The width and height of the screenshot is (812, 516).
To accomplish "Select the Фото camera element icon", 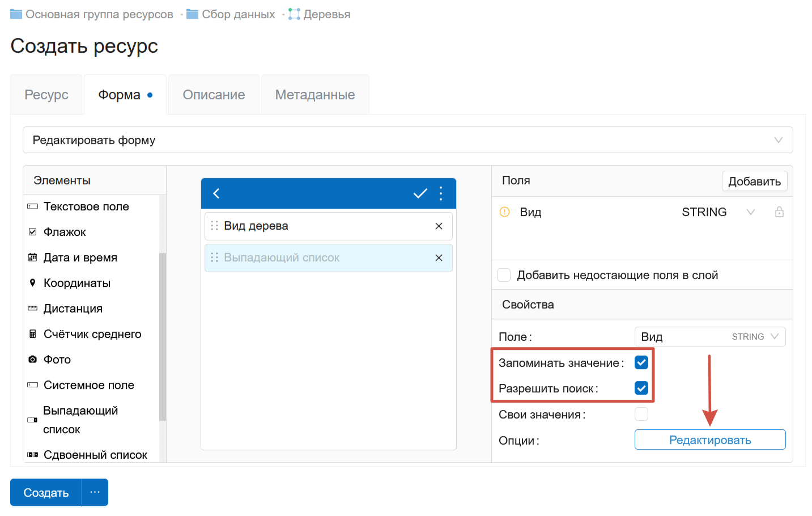I will (32, 359).
